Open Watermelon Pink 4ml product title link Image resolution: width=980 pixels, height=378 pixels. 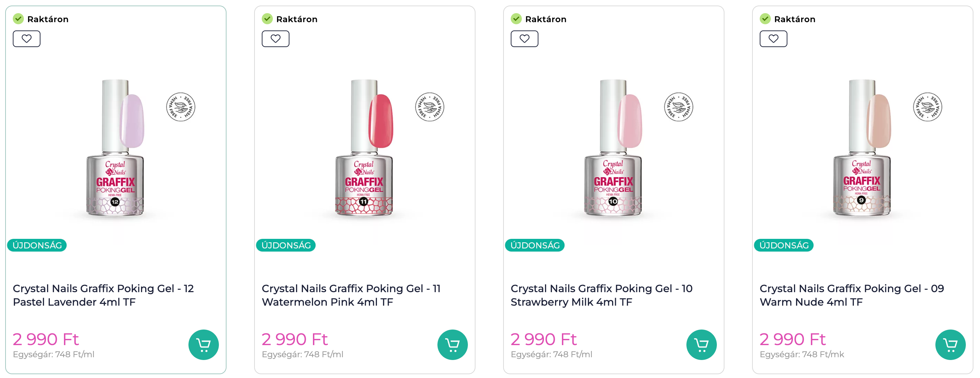[x=351, y=295]
